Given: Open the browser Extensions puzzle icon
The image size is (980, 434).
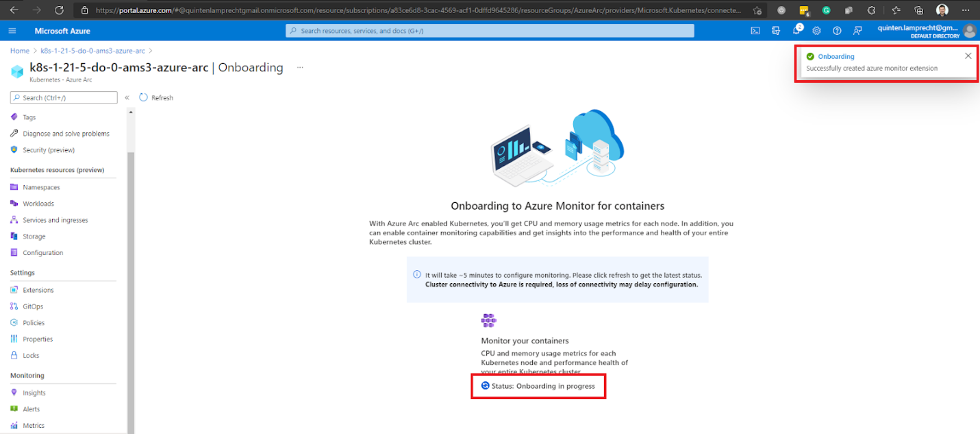Looking at the screenshot, I should coord(871,10).
